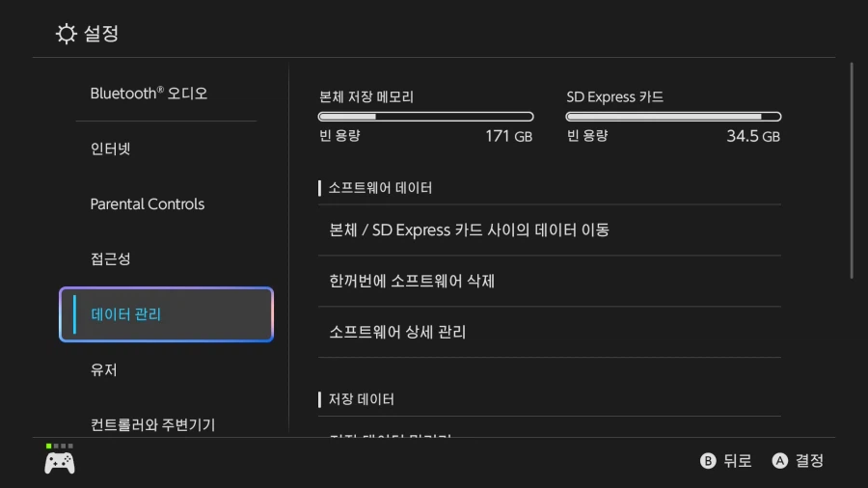Click the vertical scrollbar on the right

(x=852, y=170)
